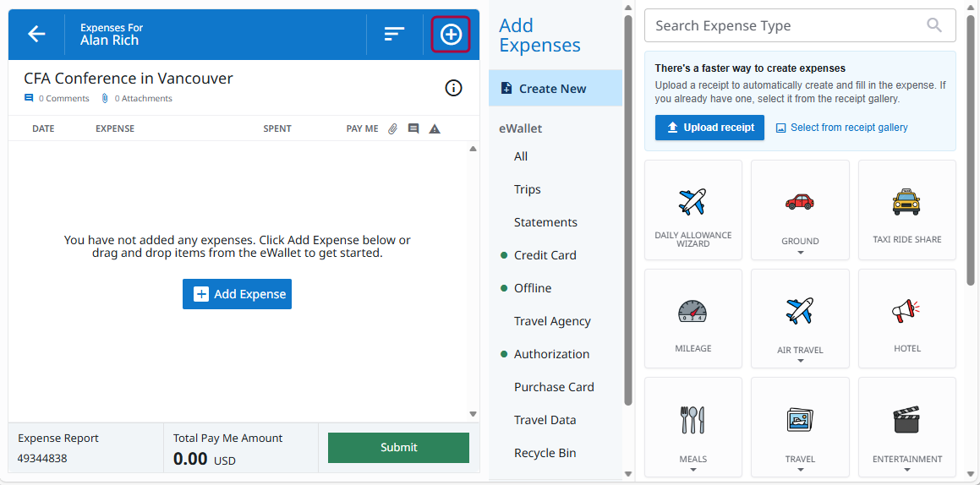Open the Recycle Bin item
Image resolution: width=980 pixels, height=485 pixels.
[545, 453]
